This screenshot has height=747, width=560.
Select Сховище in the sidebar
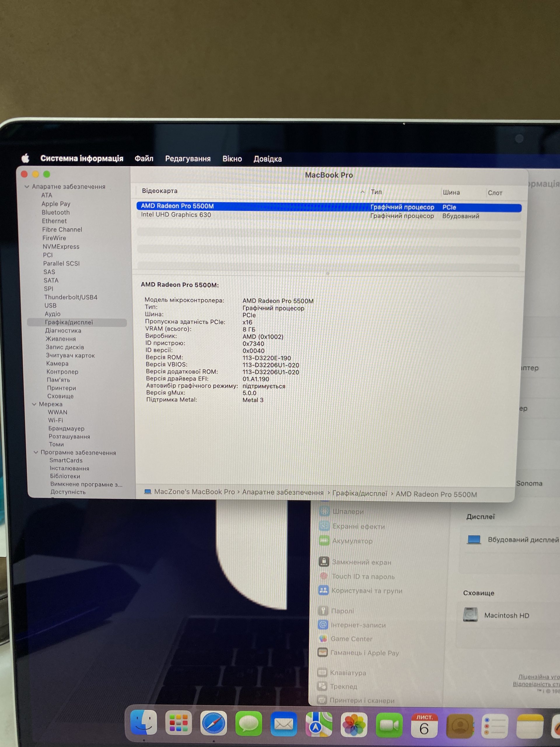(x=60, y=396)
